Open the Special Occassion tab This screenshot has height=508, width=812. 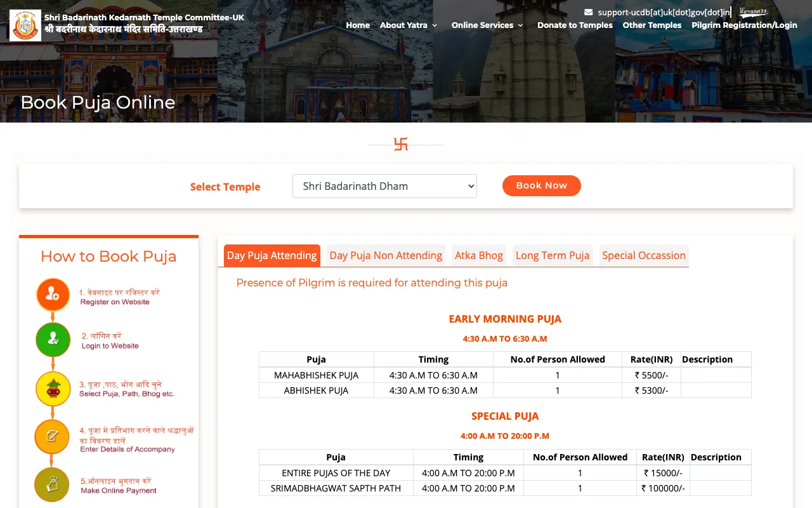[x=644, y=255]
